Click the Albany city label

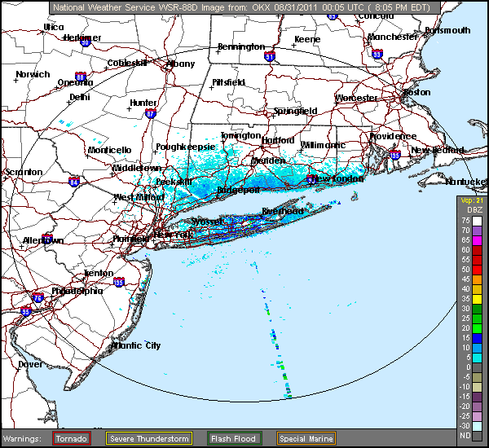coord(180,64)
